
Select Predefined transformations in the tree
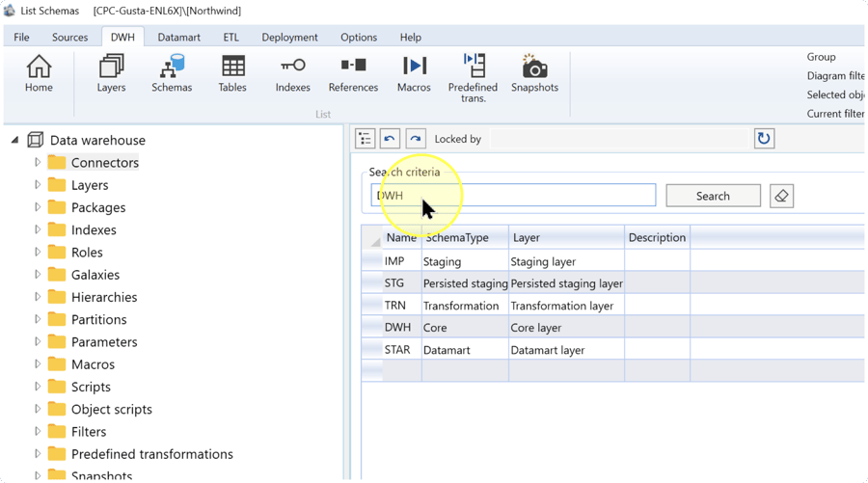(152, 454)
